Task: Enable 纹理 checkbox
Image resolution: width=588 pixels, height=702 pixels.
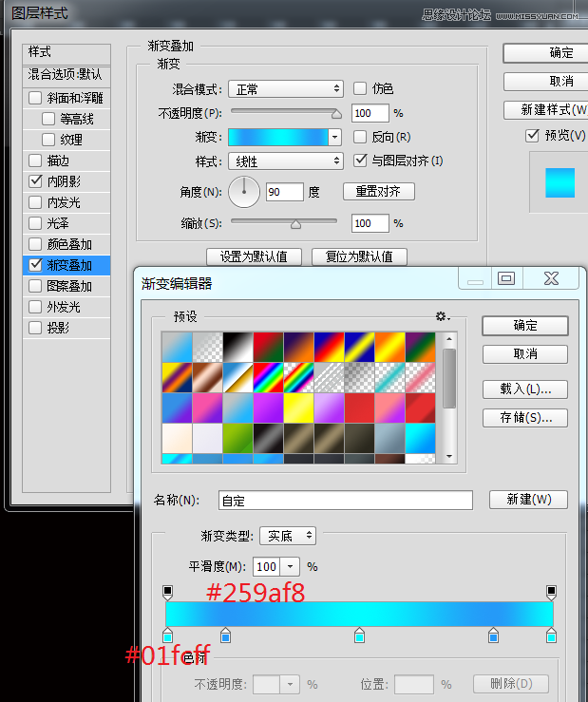Action: [48, 140]
